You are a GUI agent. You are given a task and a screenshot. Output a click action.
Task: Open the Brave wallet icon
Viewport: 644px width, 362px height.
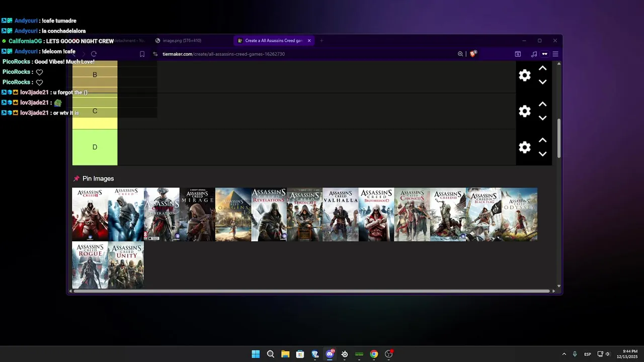click(x=544, y=54)
